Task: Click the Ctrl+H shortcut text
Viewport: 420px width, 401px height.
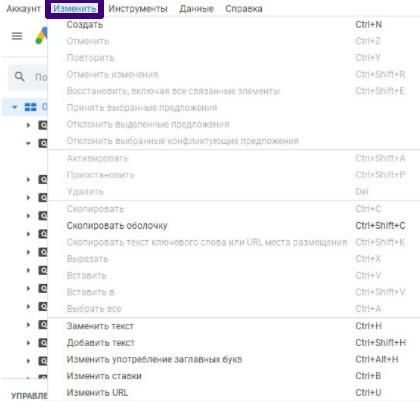Action: [369, 326]
